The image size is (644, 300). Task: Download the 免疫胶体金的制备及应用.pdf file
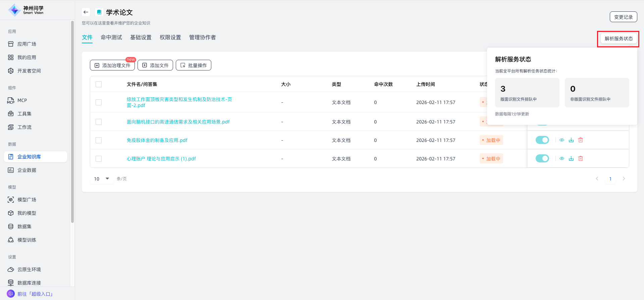571,140
